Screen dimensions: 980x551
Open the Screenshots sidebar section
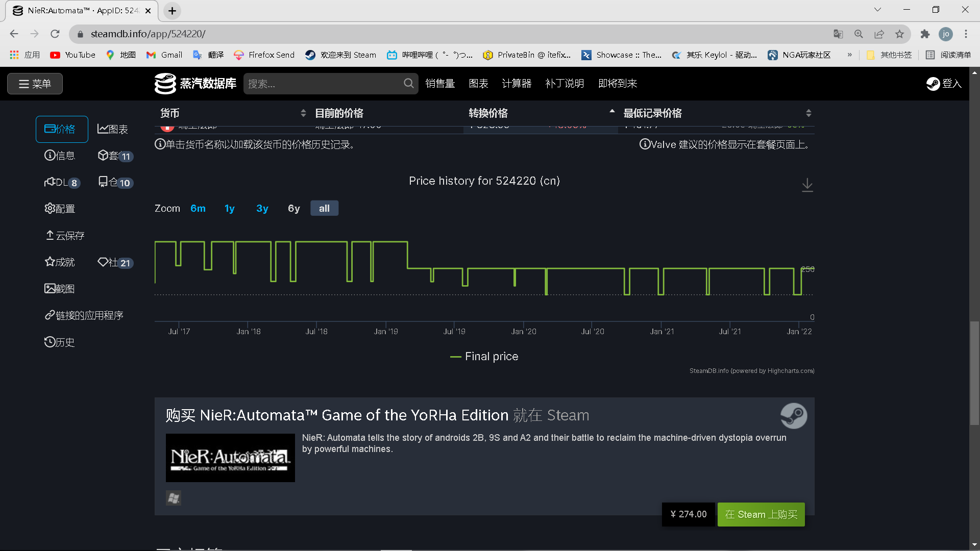pos(60,289)
